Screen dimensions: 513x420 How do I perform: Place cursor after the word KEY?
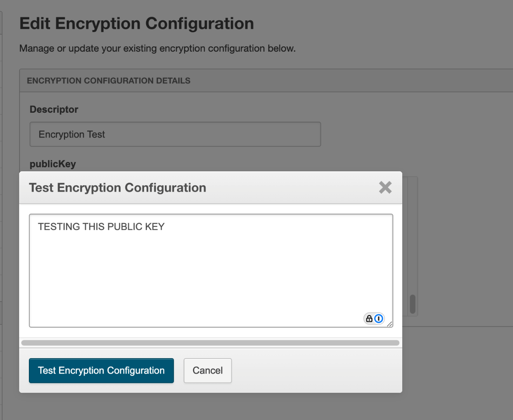point(165,227)
